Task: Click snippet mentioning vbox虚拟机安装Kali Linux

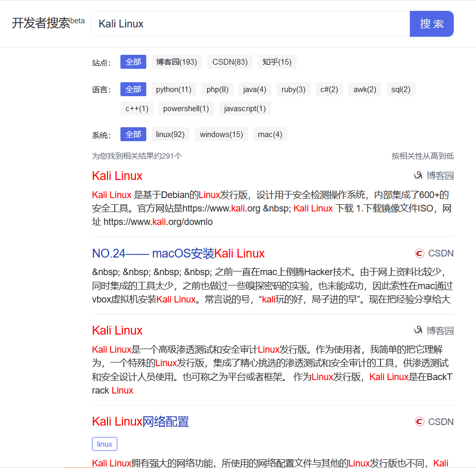Action: click(272, 286)
